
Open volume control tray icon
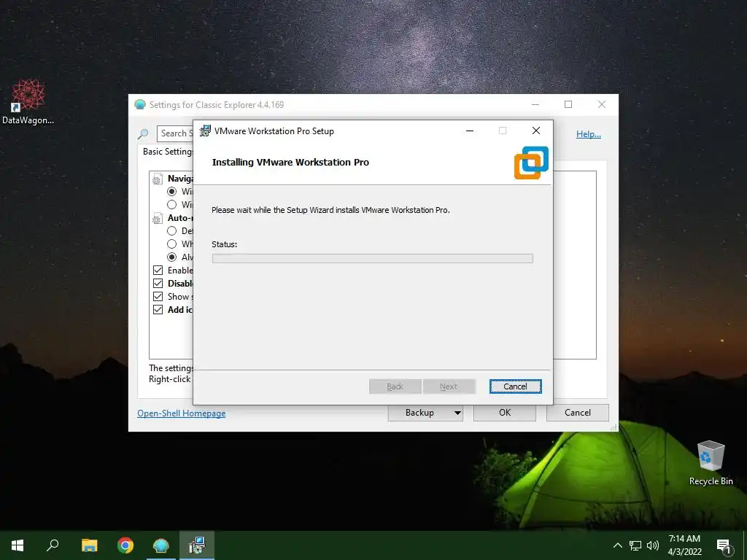coord(653,545)
